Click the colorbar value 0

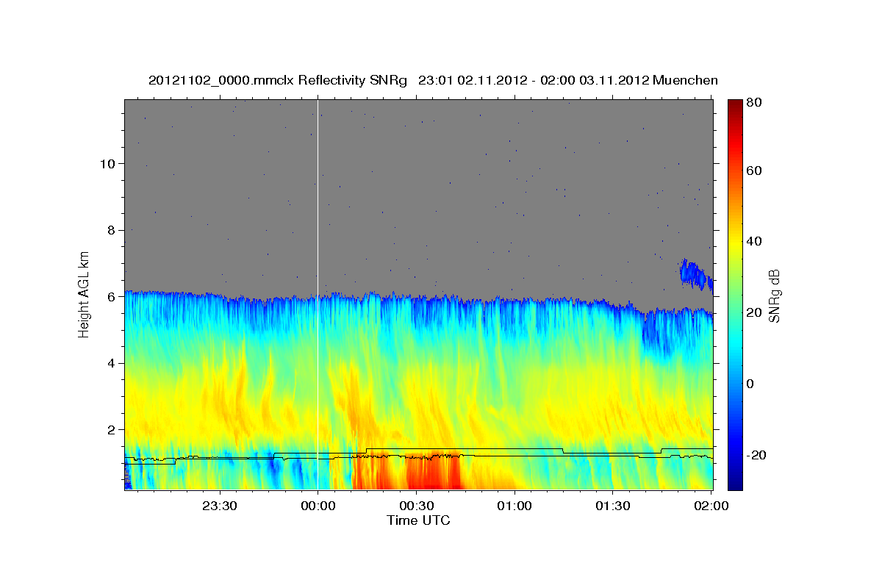click(752, 384)
